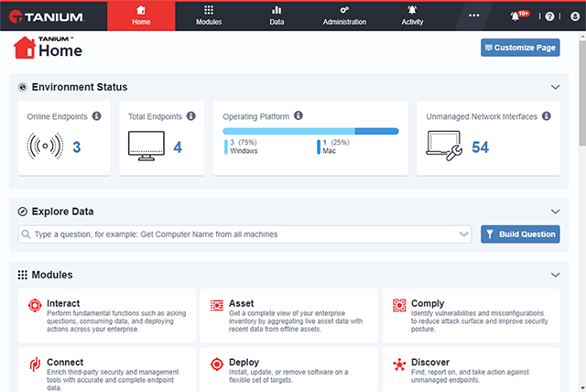Open the Deploy module icon
Viewport: 586px width, 392px height.
[x=217, y=365]
